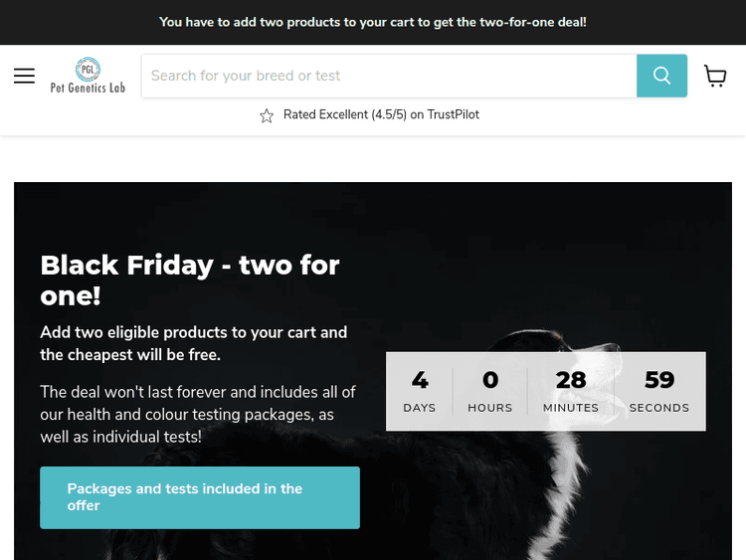Open the shopping cart

[x=715, y=77]
